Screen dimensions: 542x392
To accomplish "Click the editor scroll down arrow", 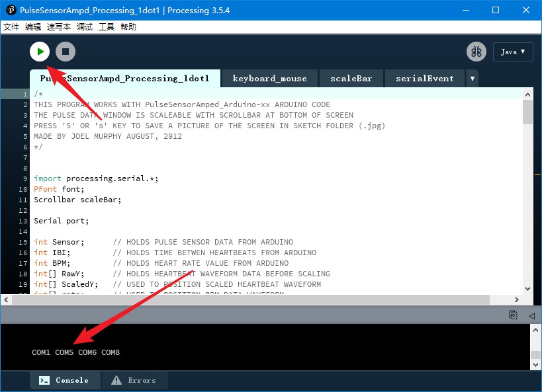I will [527, 289].
